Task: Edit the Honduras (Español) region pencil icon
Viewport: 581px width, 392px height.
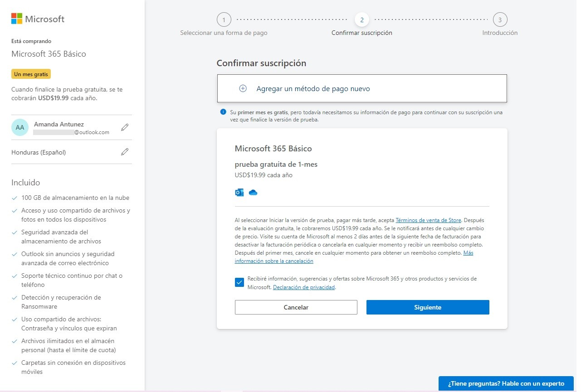Action: click(x=125, y=152)
